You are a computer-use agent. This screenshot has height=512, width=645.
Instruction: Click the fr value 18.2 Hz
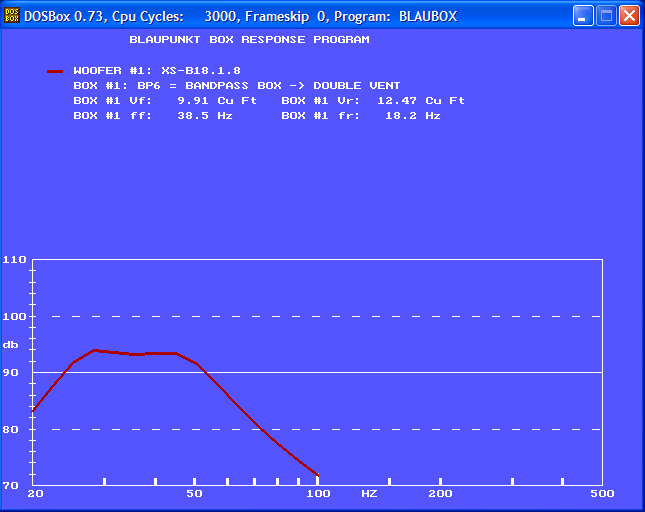pyautogui.click(x=413, y=116)
